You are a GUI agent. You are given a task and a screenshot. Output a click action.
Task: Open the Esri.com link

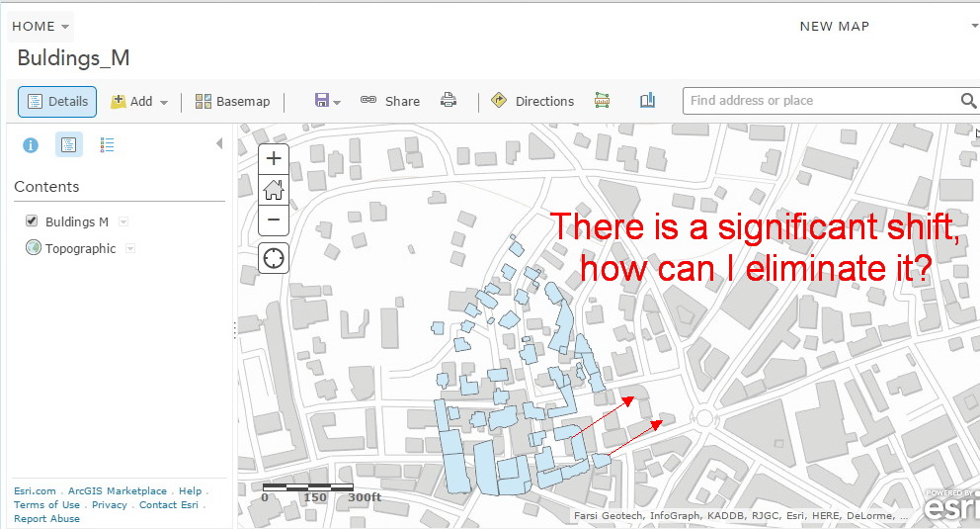tap(35, 490)
